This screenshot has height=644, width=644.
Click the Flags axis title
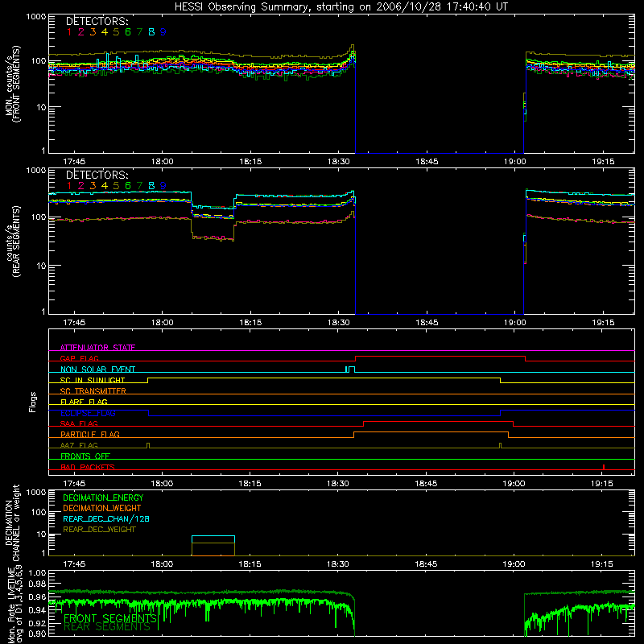click(x=32, y=402)
